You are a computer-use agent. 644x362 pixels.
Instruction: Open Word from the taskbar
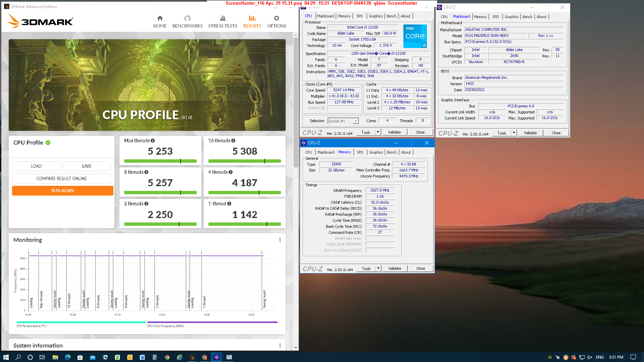point(142,357)
